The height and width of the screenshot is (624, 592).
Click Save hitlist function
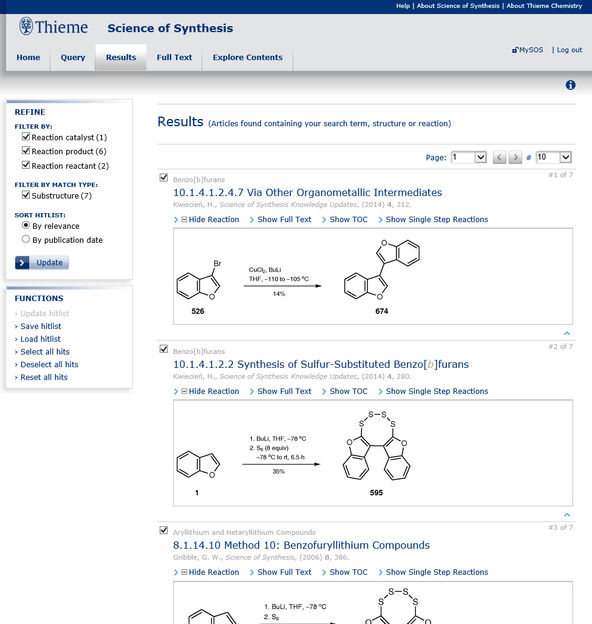(41, 326)
